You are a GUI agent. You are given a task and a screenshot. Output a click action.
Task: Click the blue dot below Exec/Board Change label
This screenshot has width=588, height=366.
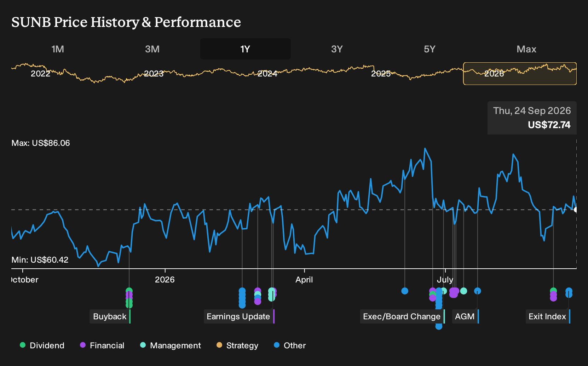click(439, 326)
